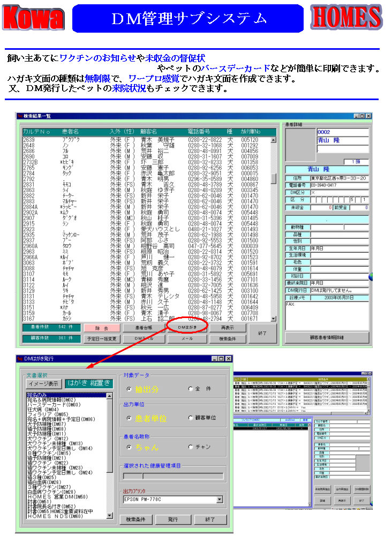392x536 pixels.
Task: Click the Kowa logo
Action: tap(33, 18)
